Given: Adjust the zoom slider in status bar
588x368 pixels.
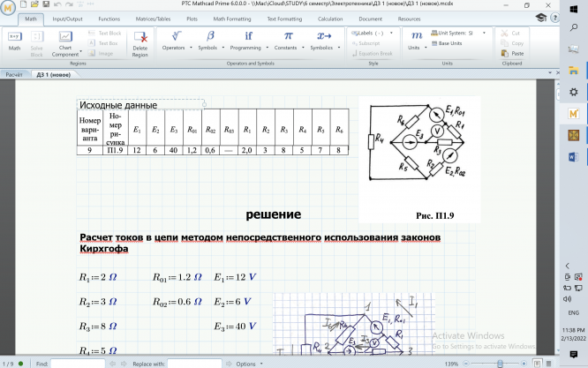Looking at the screenshot, I should pyautogui.click(x=500, y=363).
